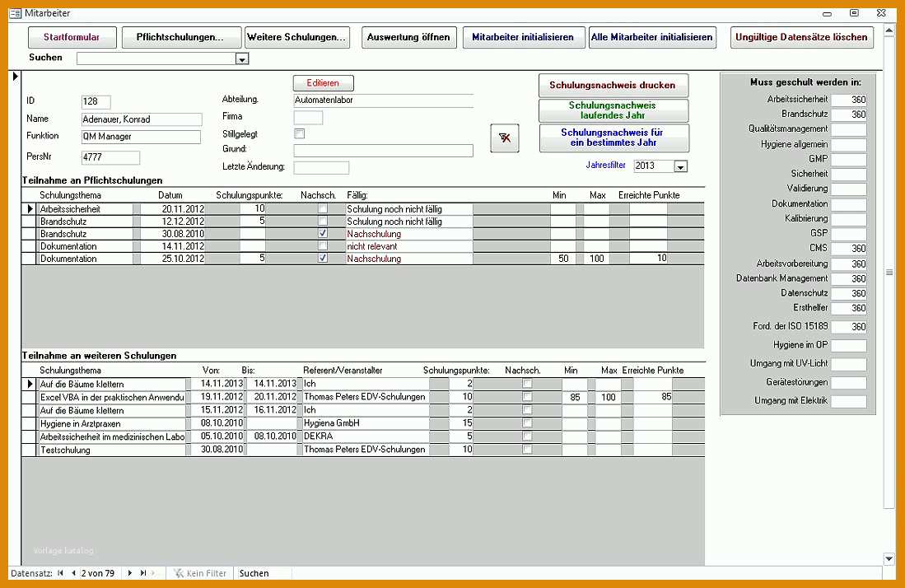Toggle Nachsch. checkbox for Brandschutz 12.12.2012
905x588 pixels.
[x=323, y=221]
